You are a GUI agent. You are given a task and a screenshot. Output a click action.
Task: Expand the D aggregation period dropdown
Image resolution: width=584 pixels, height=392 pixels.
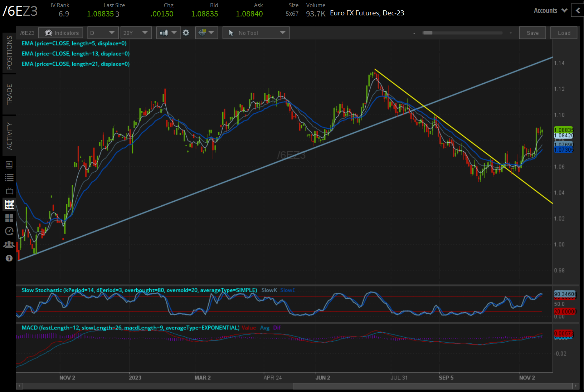tap(103, 33)
